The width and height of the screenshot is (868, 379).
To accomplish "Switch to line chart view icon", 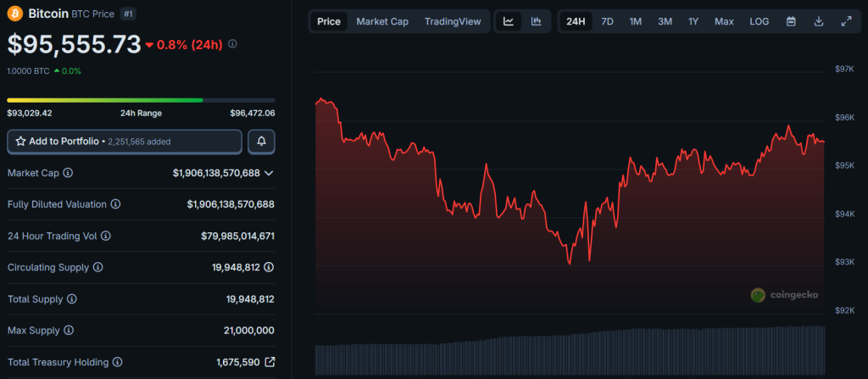I will pyautogui.click(x=509, y=21).
